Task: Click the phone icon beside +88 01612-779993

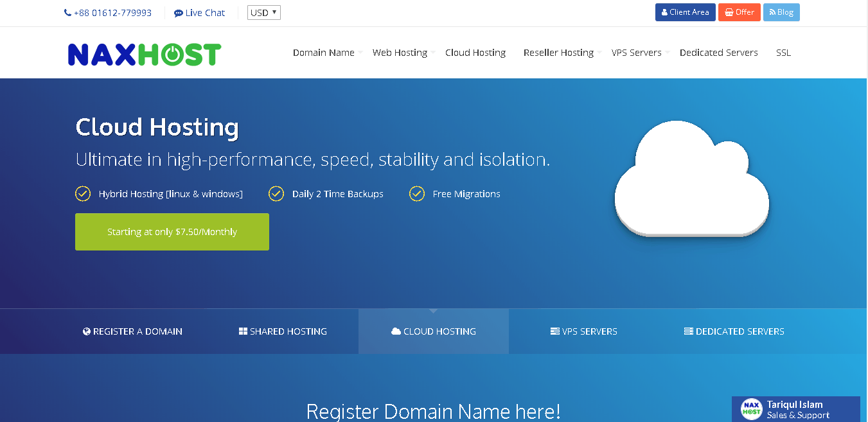Action: pyautogui.click(x=67, y=13)
